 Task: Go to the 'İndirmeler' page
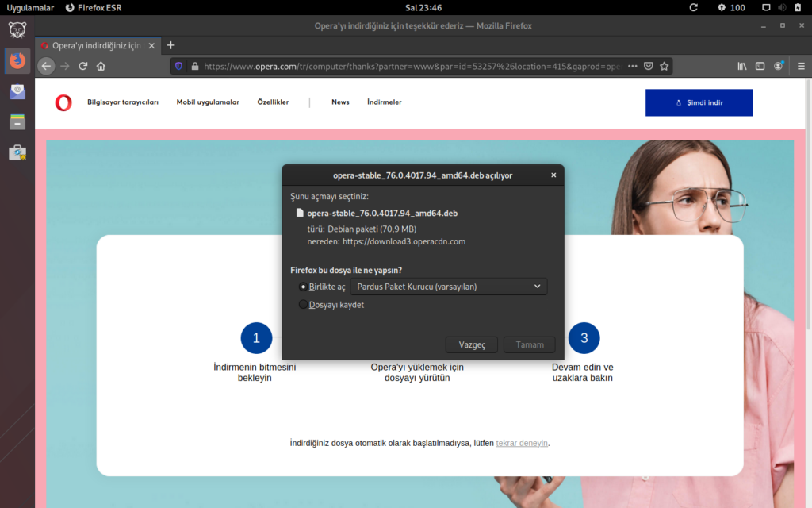[x=385, y=102]
